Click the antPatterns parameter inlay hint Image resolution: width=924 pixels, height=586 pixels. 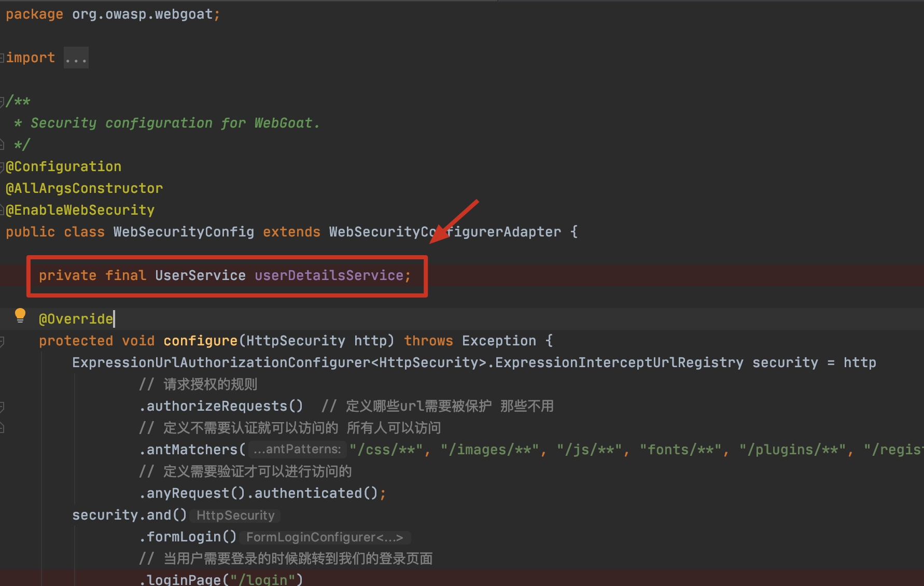(x=298, y=450)
